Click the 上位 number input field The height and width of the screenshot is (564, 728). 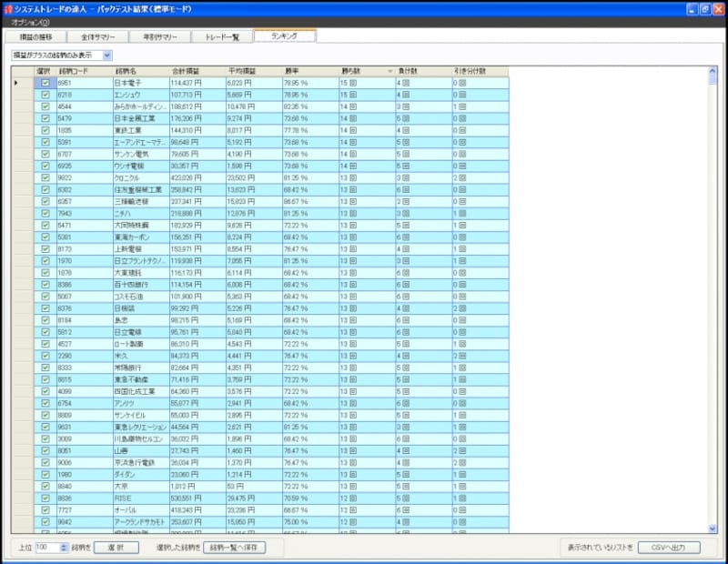46,548
